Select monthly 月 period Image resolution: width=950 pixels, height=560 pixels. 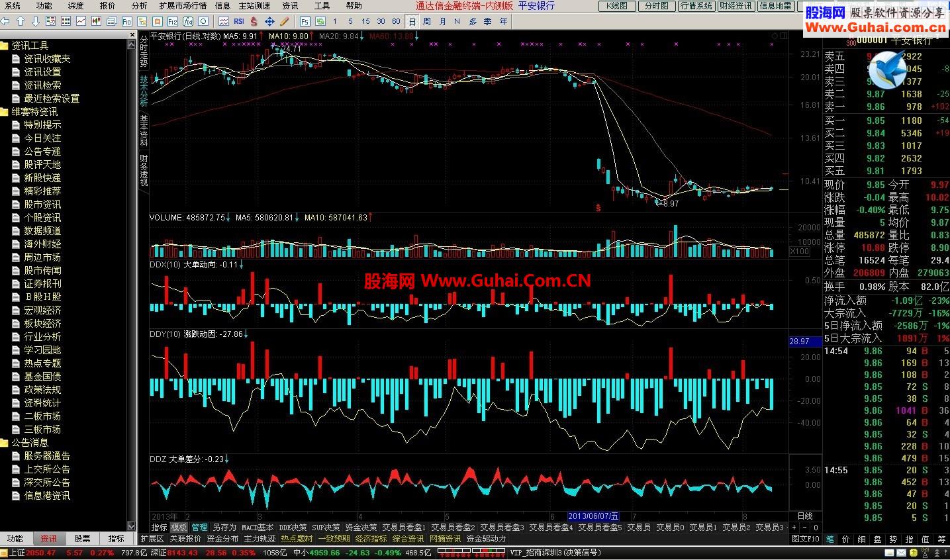coord(442,21)
